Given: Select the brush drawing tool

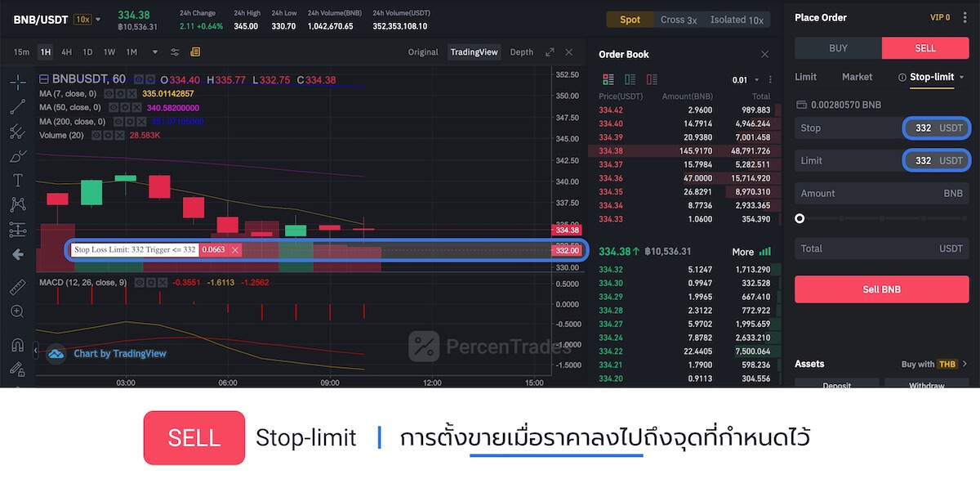Looking at the screenshot, I should 17,155.
